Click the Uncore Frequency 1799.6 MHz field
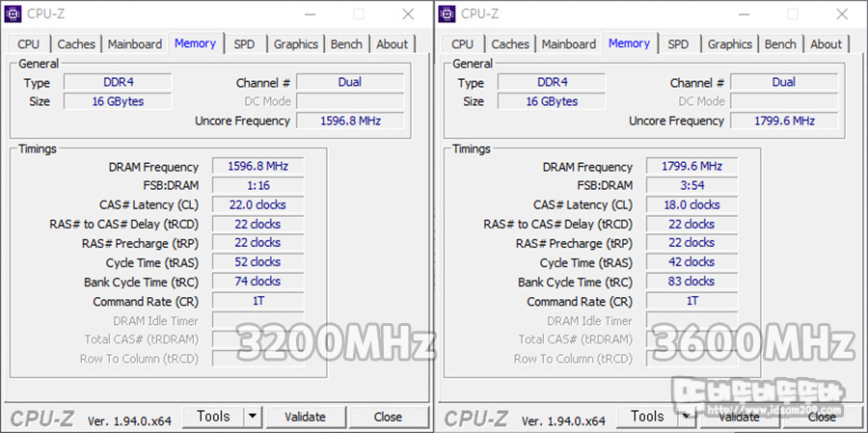 tap(784, 121)
